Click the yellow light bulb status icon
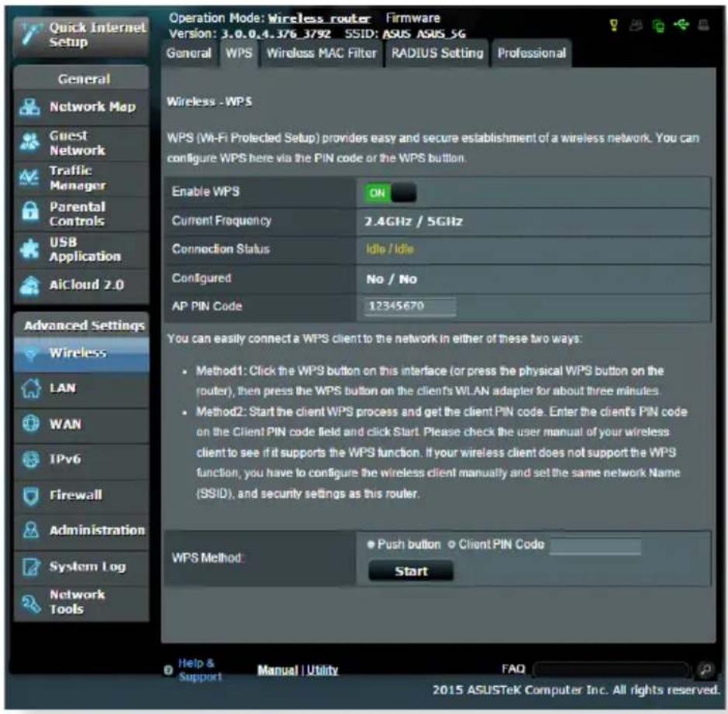The image size is (728, 714). [614, 25]
